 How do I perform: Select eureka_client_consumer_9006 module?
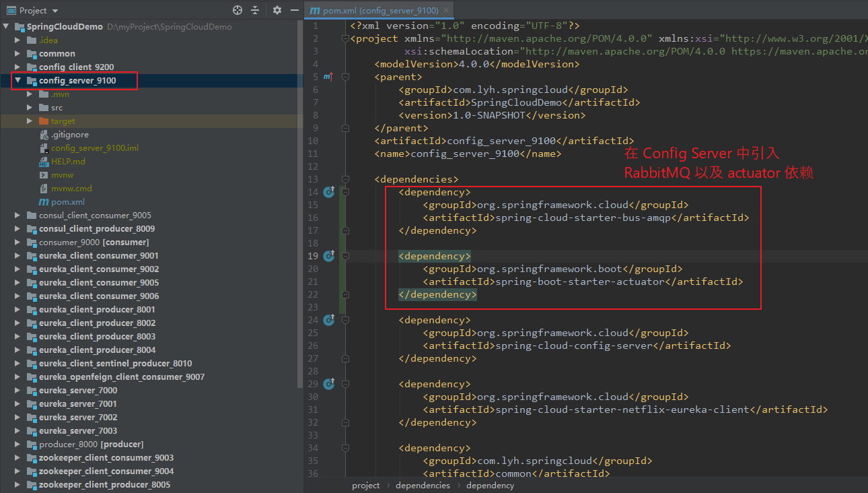click(99, 296)
